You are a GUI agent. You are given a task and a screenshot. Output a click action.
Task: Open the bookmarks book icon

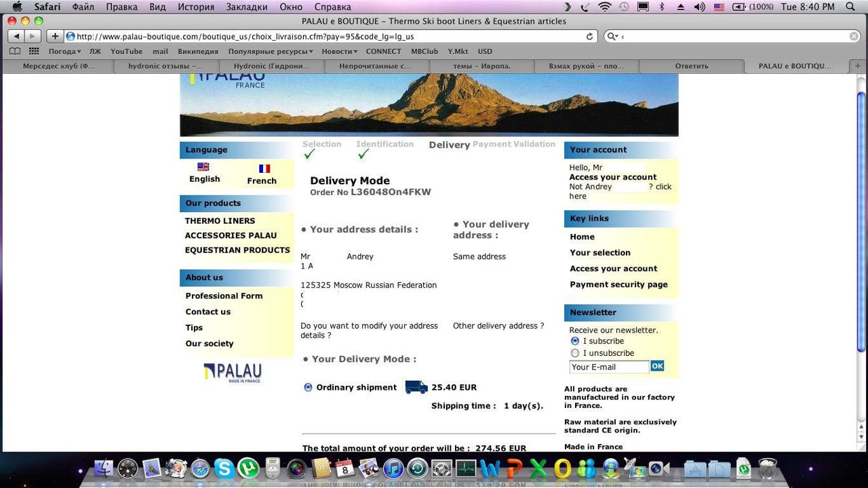(15, 52)
